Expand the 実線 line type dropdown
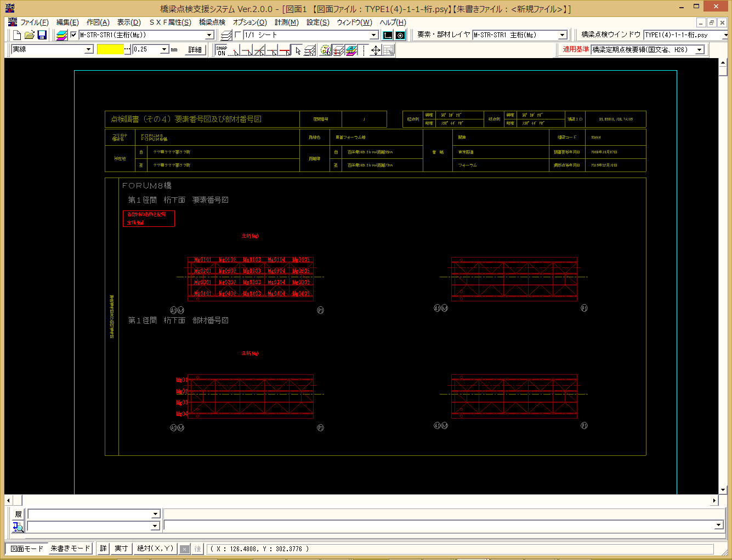This screenshot has height=560, width=732. pos(89,49)
